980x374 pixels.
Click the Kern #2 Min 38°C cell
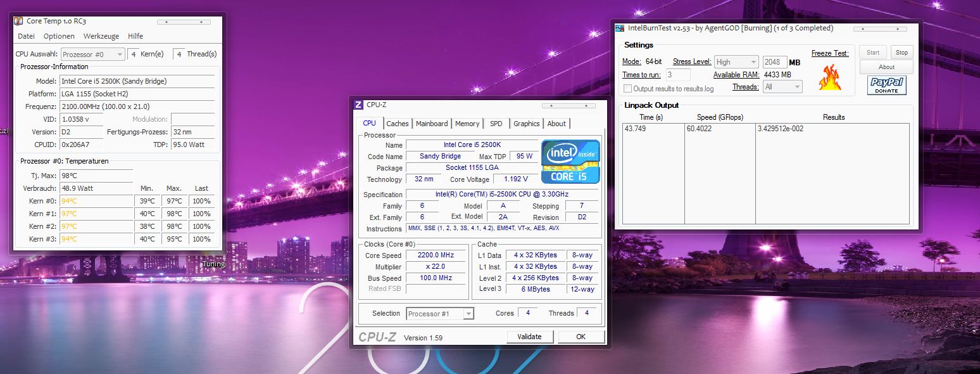[x=148, y=226]
